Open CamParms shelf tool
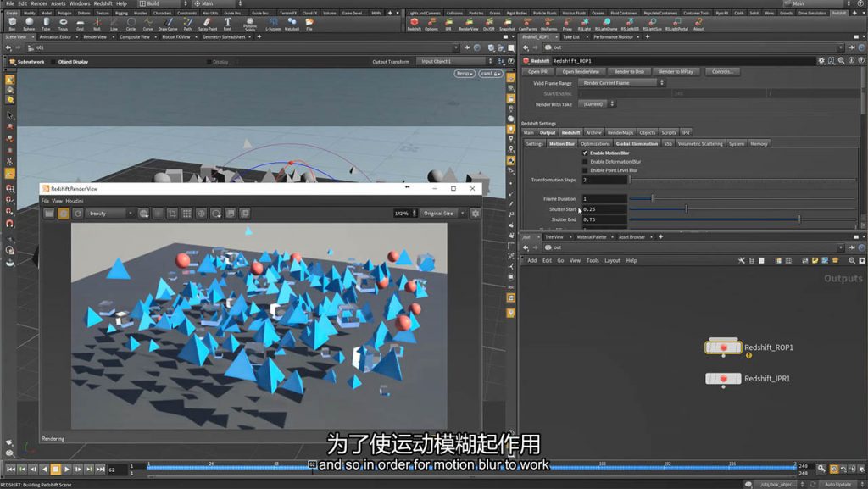The height and width of the screenshot is (489, 868). (527, 24)
